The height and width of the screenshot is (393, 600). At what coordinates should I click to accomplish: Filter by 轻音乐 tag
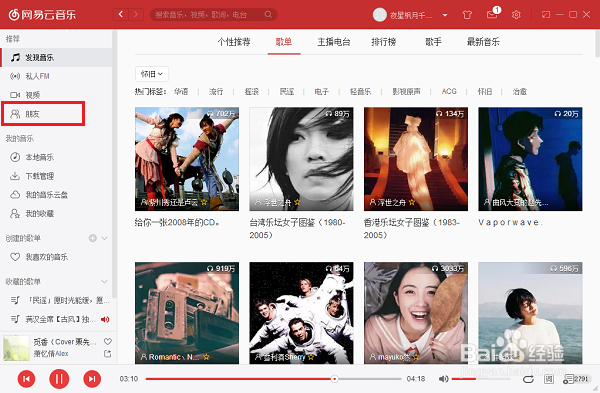360,91
